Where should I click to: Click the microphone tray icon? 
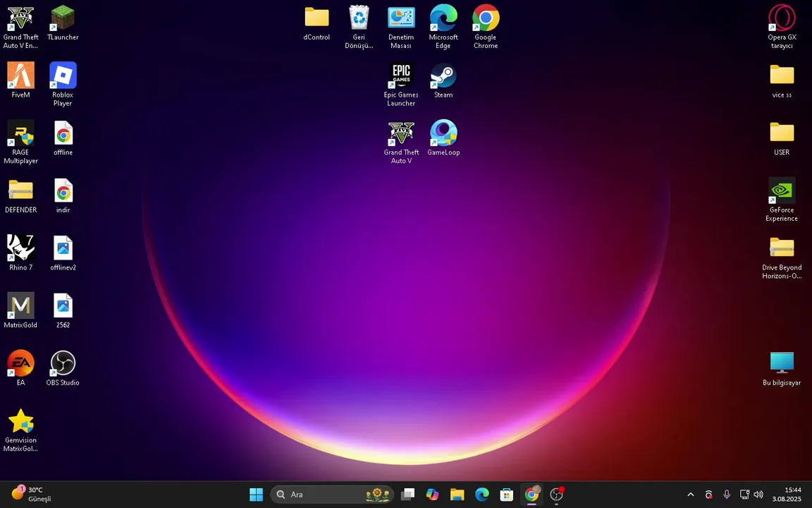coord(727,495)
